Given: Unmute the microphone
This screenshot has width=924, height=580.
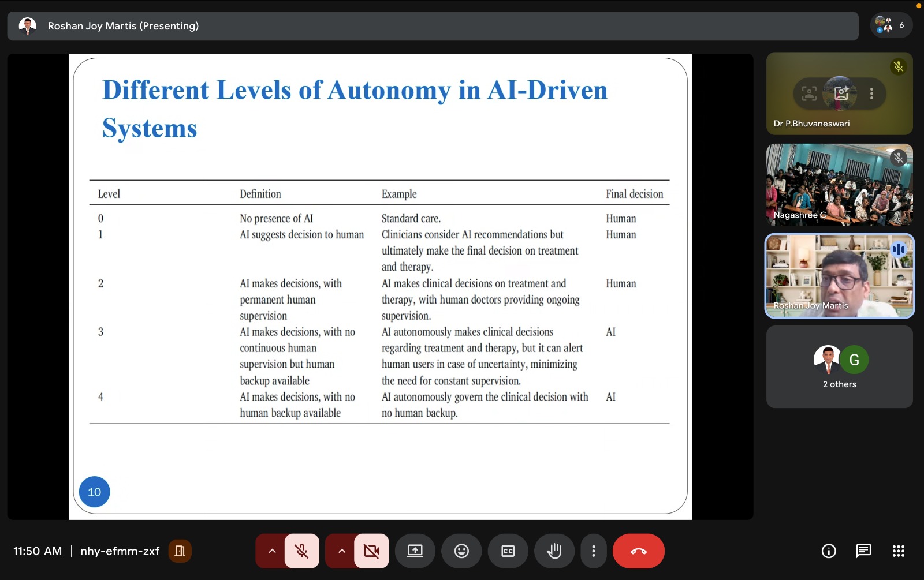Looking at the screenshot, I should pos(301,551).
